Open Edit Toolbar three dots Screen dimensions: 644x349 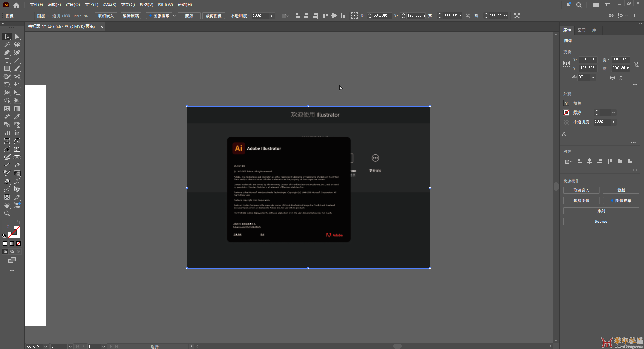pos(12,271)
